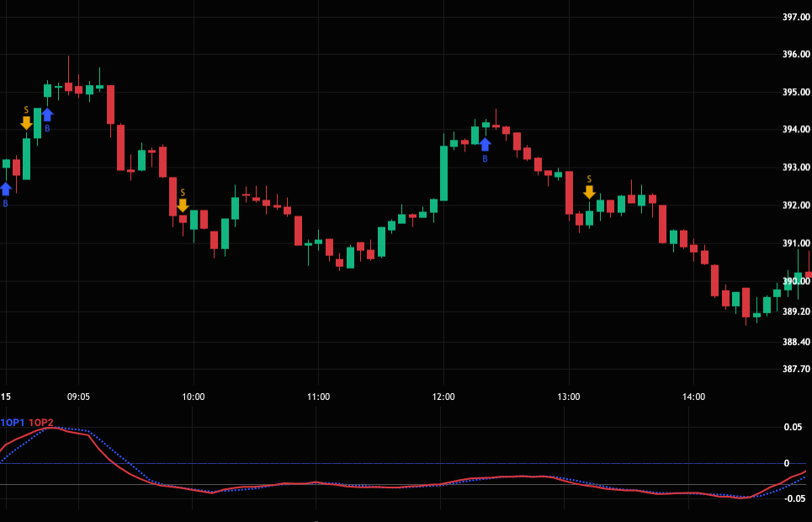Click the 389.20 price scale label

click(795, 312)
